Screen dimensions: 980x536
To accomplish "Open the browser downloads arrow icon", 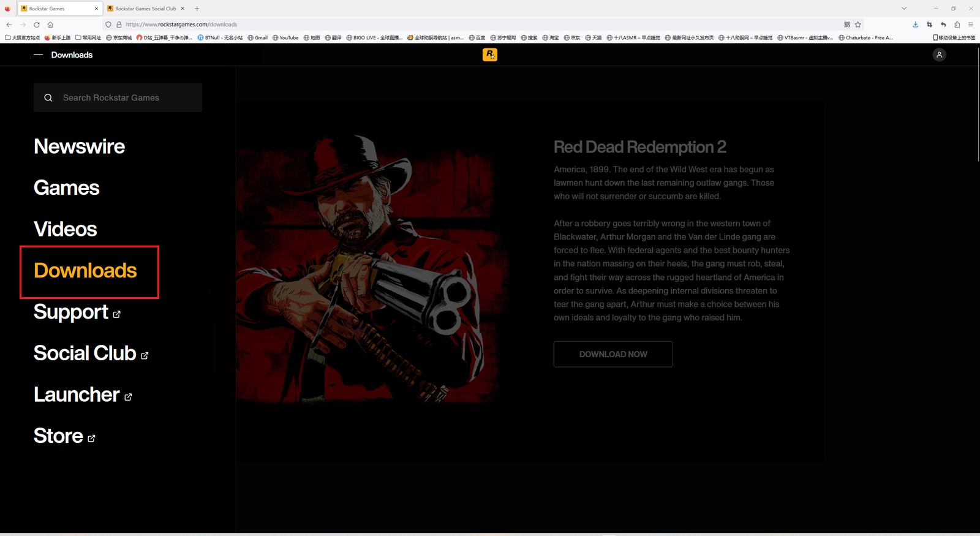I will [x=915, y=25].
